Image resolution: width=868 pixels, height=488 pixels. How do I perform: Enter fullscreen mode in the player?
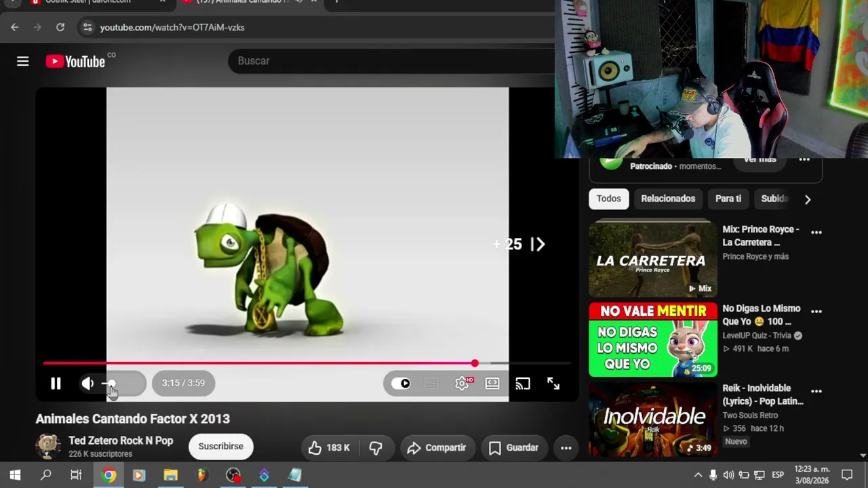tap(553, 384)
